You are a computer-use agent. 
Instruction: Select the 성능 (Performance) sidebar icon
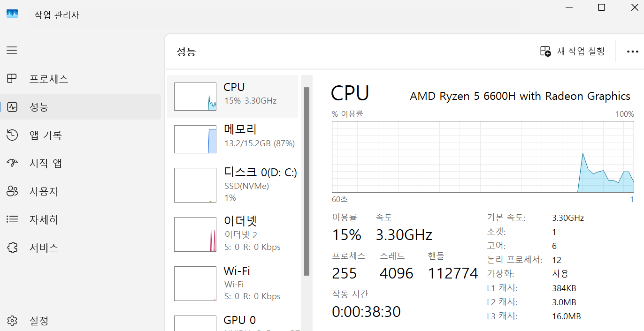point(12,107)
